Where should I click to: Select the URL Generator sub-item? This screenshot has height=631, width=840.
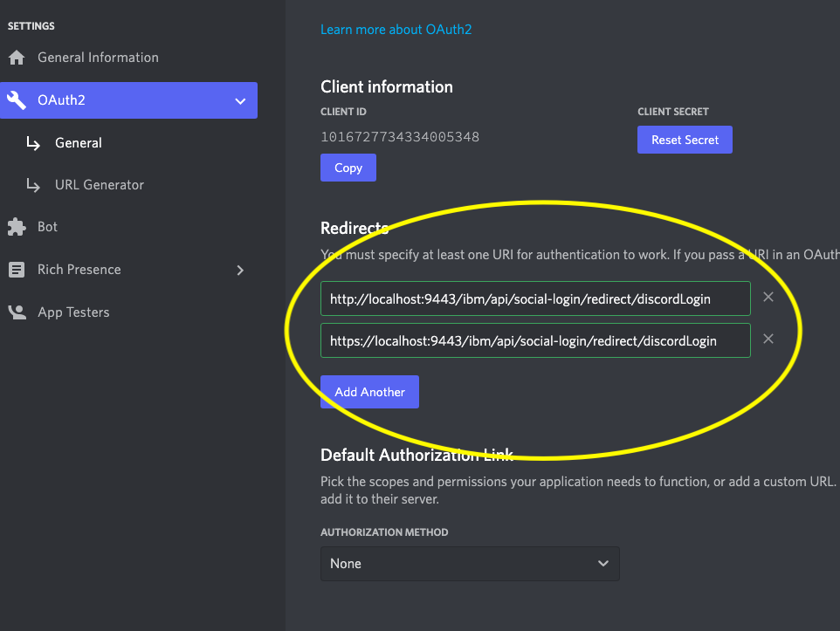tap(100, 185)
